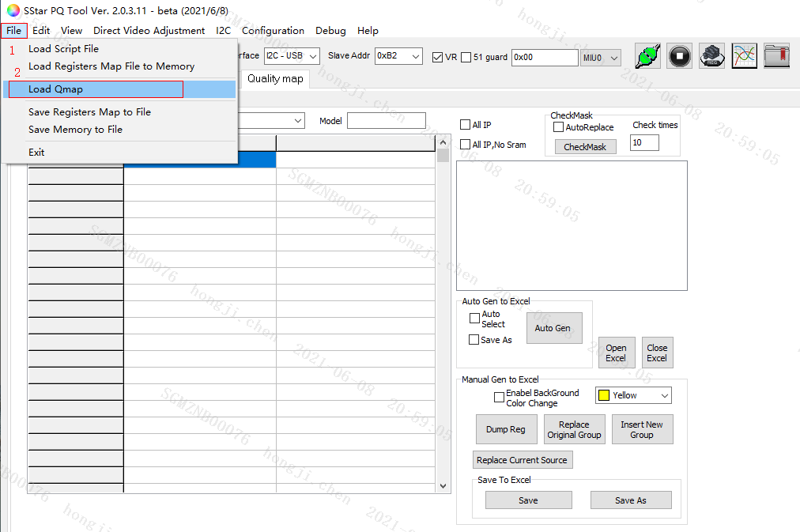Enable the 51 guard checkbox

point(467,56)
